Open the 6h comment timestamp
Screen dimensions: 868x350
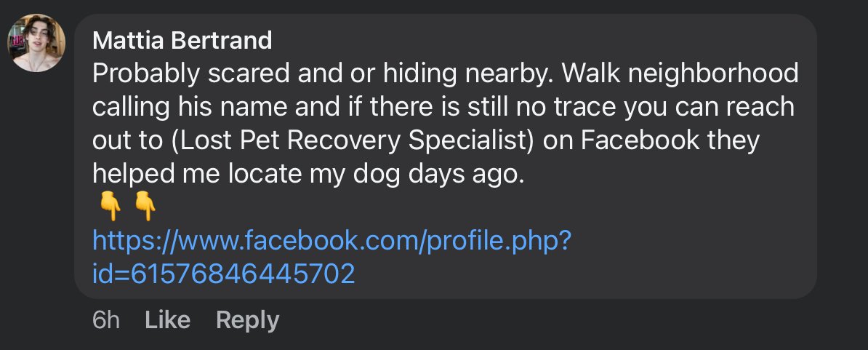coord(105,320)
